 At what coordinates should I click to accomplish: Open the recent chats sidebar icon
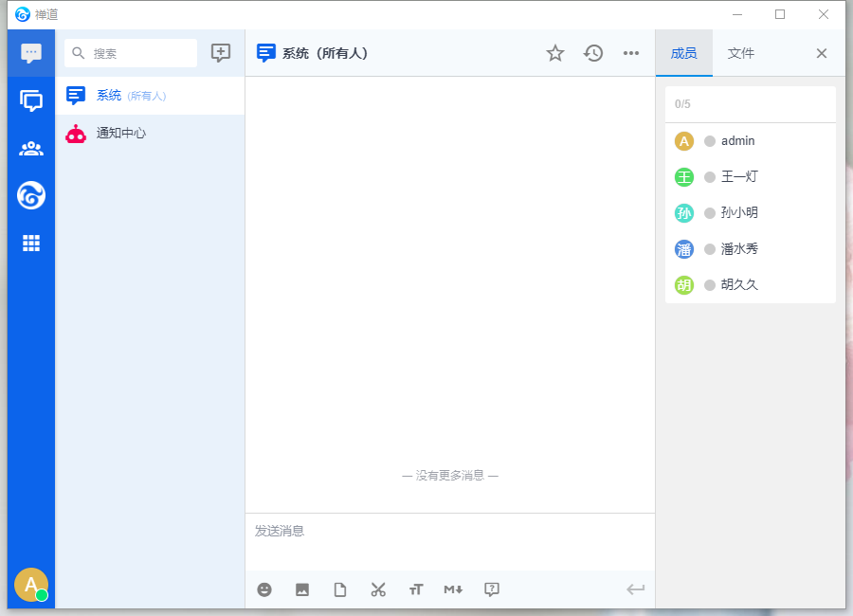point(31,53)
